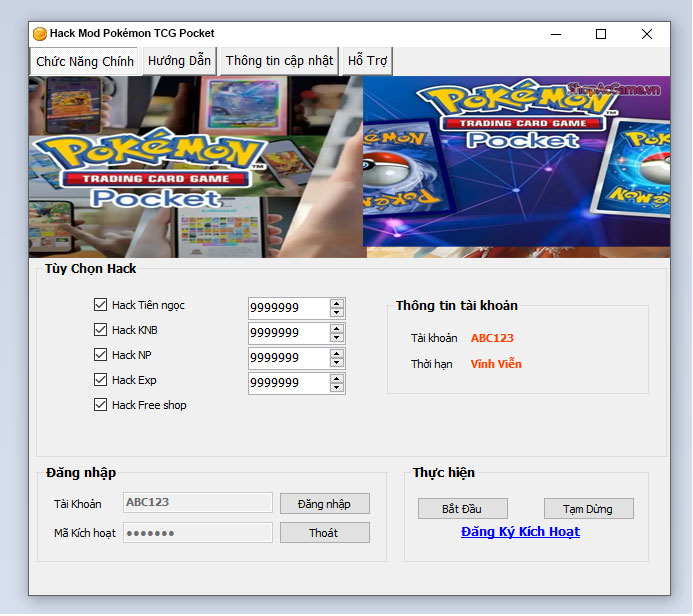Increase Hack KNB value with up arrow
Image resolution: width=693 pixels, height=616 pixels.
[x=337, y=328]
